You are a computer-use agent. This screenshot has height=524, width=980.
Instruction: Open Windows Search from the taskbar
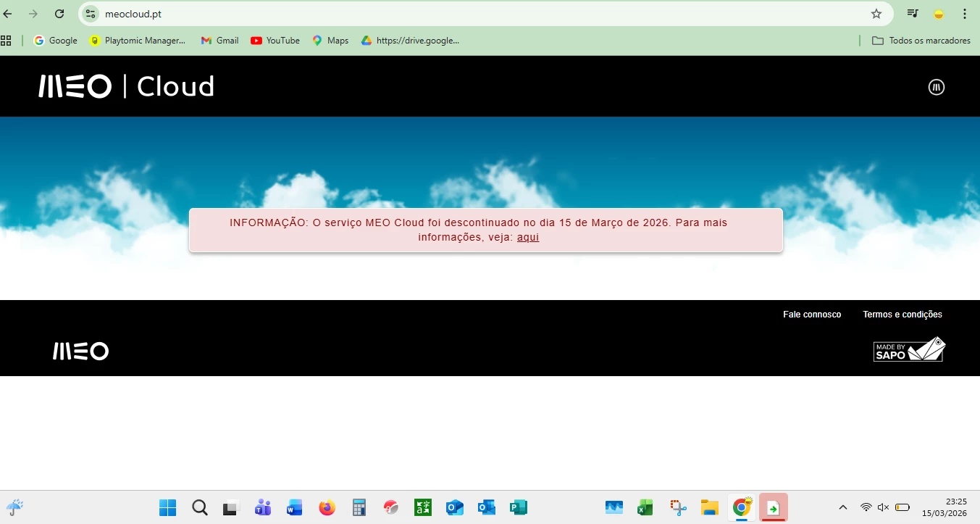pos(200,507)
